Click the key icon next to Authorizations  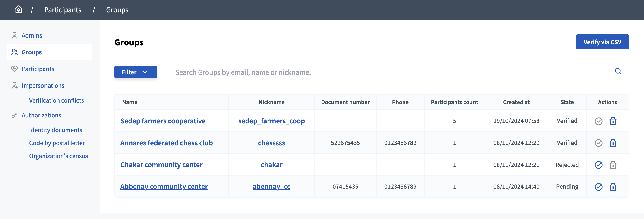(14, 115)
